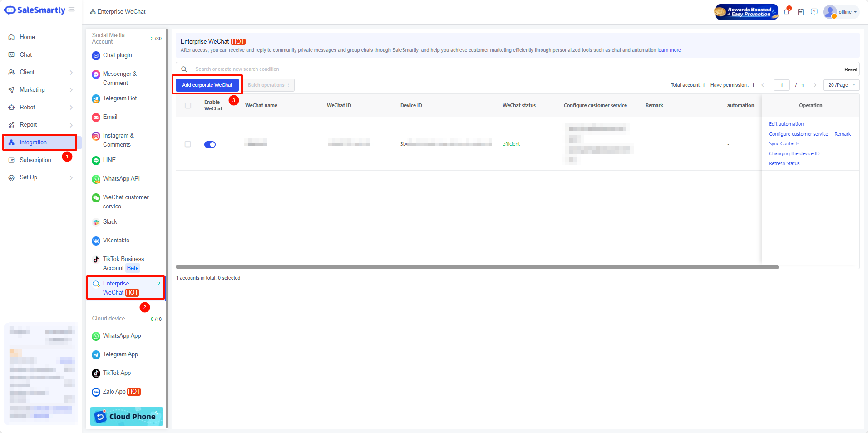Open the help question mark icon

coord(814,12)
